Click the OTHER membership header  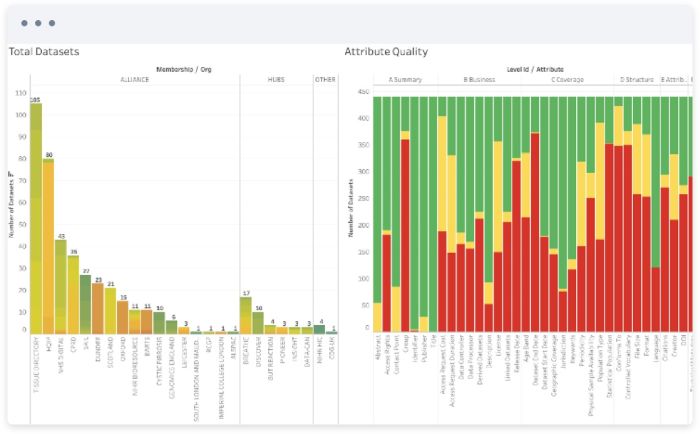point(325,79)
